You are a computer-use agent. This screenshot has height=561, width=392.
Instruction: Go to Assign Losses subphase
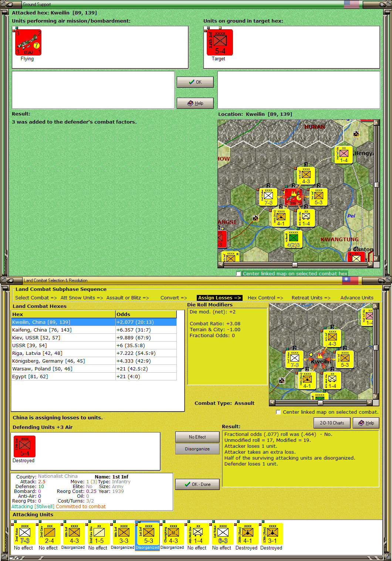click(x=220, y=298)
